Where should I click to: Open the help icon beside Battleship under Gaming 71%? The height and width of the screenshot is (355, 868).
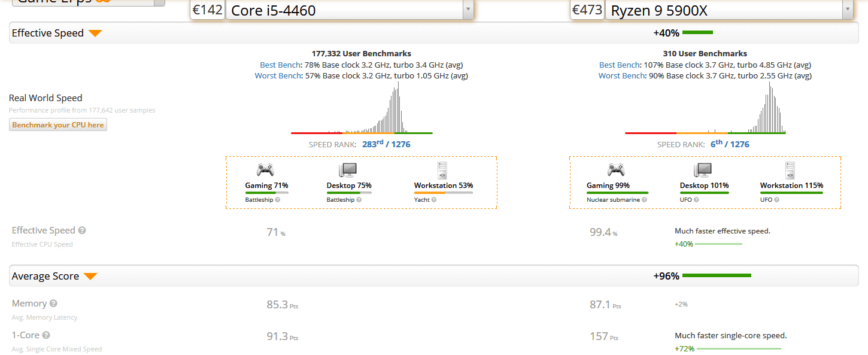tap(278, 199)
